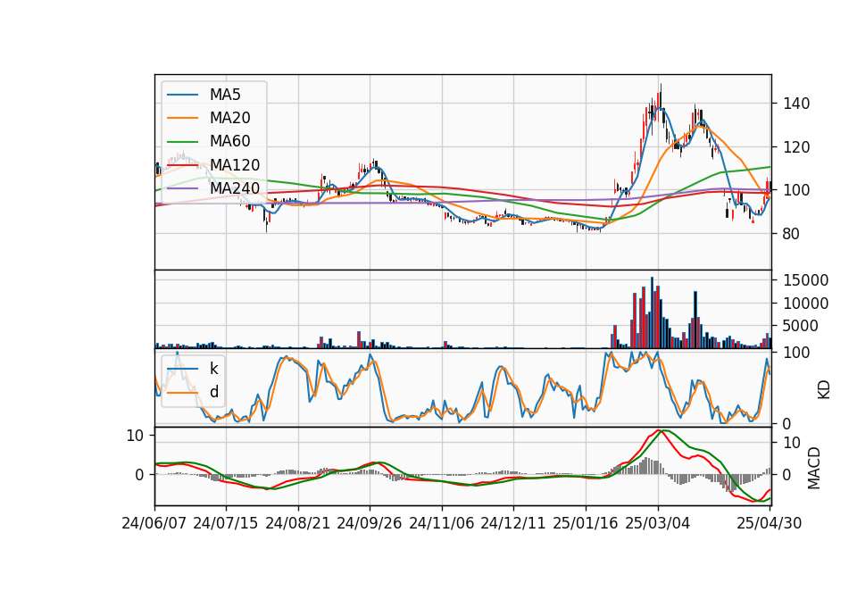The width and height of the screenshot is (857, 616).
Task: Click the red MA120 legend line sample
Action: coord(182,165)
